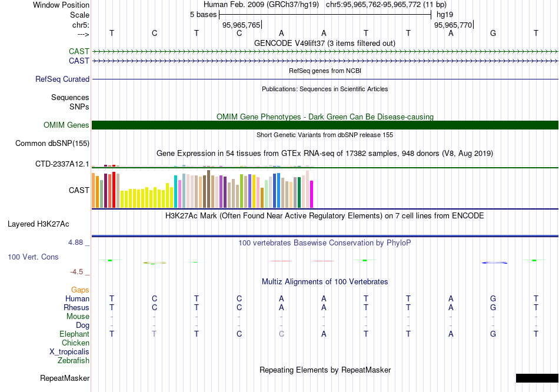Click the G base in the Human row
Viewport: 559px width, 392px height.
[493, 298]
